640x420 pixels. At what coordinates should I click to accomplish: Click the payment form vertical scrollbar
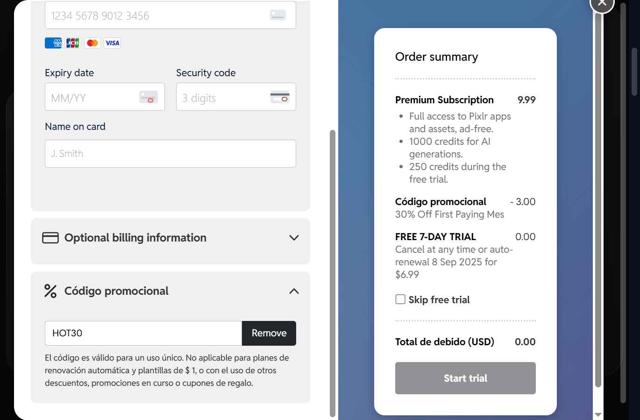tap(333, 273)
